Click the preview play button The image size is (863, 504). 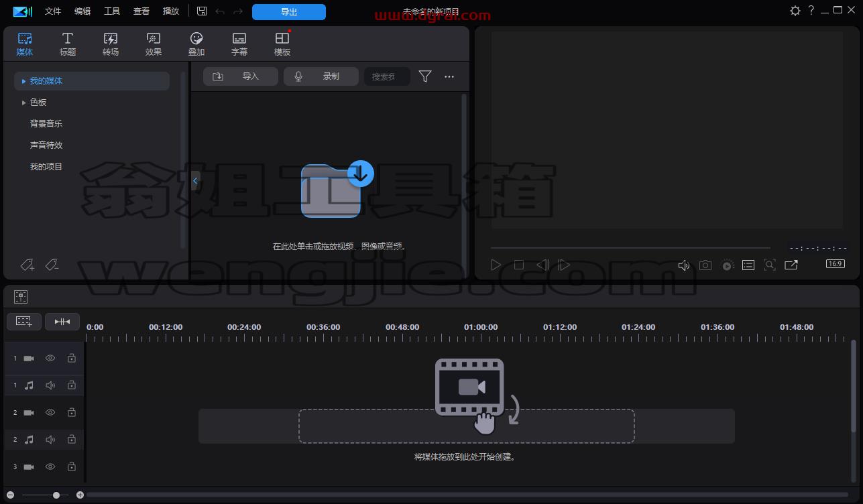coord(496,265)
